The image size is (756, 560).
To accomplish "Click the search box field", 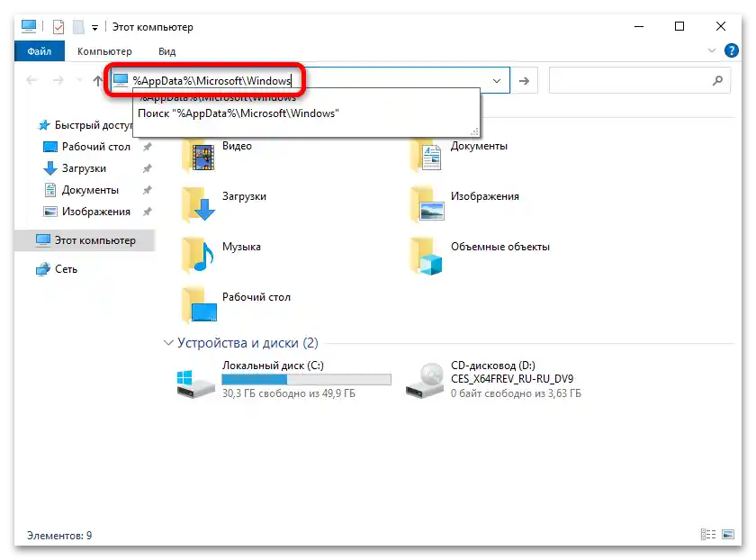I will pyautogui.click(x=639, y=80).
